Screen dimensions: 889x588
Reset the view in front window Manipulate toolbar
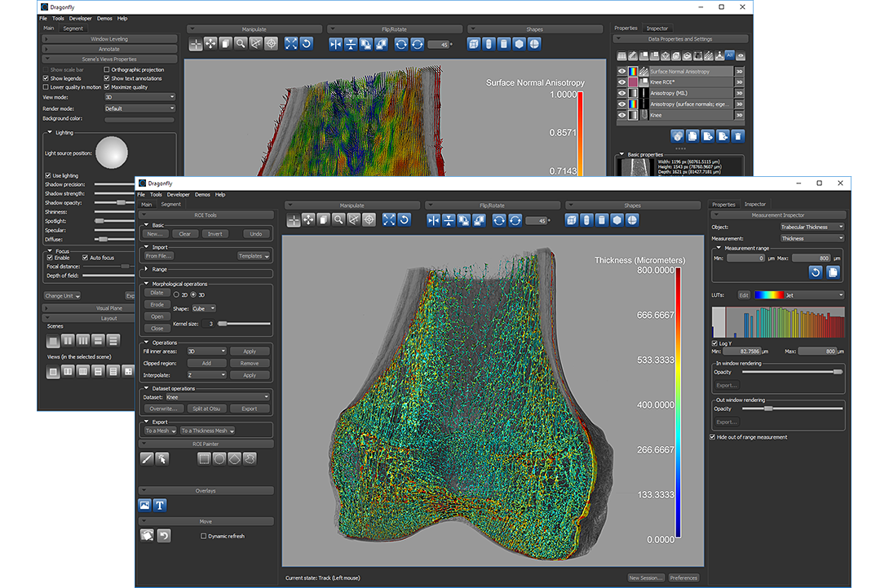pos(405,220)
